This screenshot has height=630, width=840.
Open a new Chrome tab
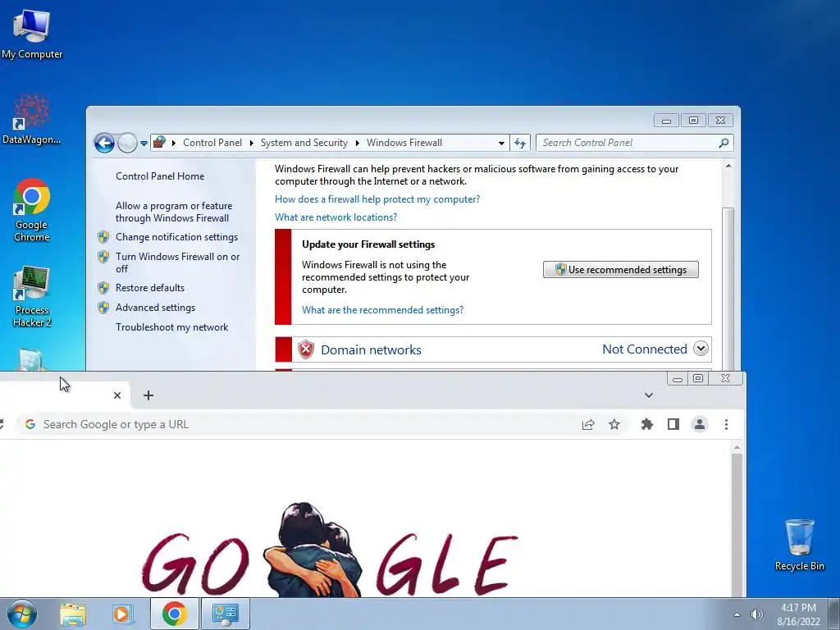pyautogui.click(x=148, y=395)
